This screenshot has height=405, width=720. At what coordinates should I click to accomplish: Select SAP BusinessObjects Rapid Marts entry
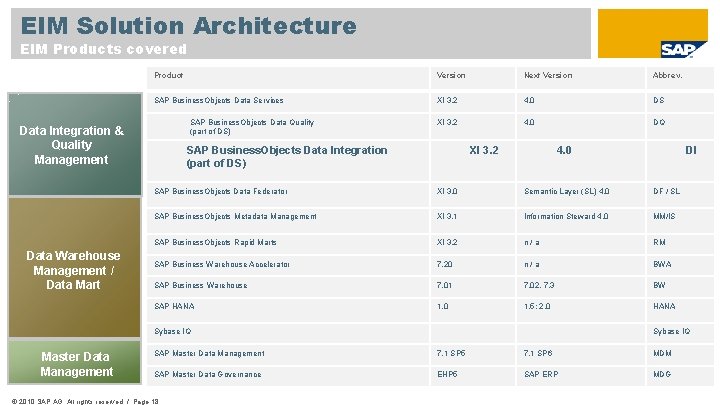coord(214,242)
